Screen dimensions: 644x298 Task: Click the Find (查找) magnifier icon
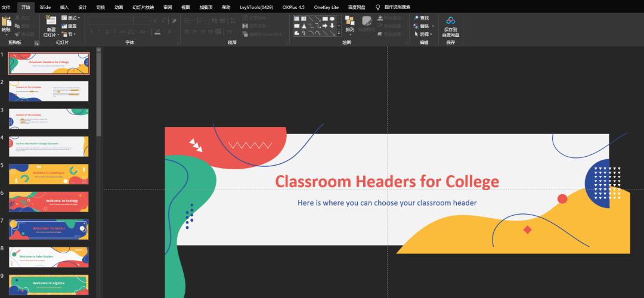click(x=417, y=18)
